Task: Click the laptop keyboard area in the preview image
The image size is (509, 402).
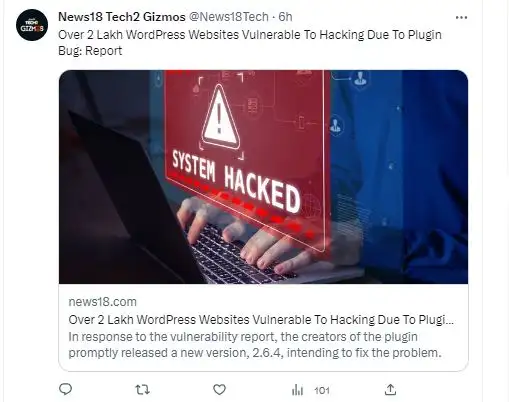Action: click(x=237, y=257)
